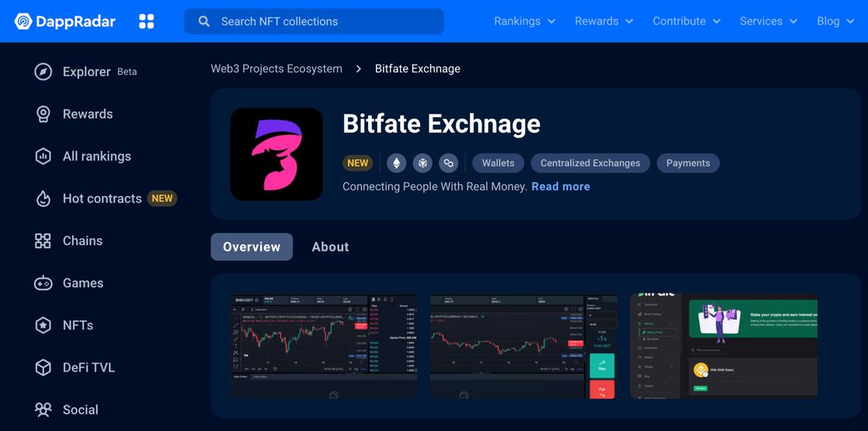Click the Bitfate Exchnage page title
Screen dimensions: 868x431
click(x=441, y=124)
